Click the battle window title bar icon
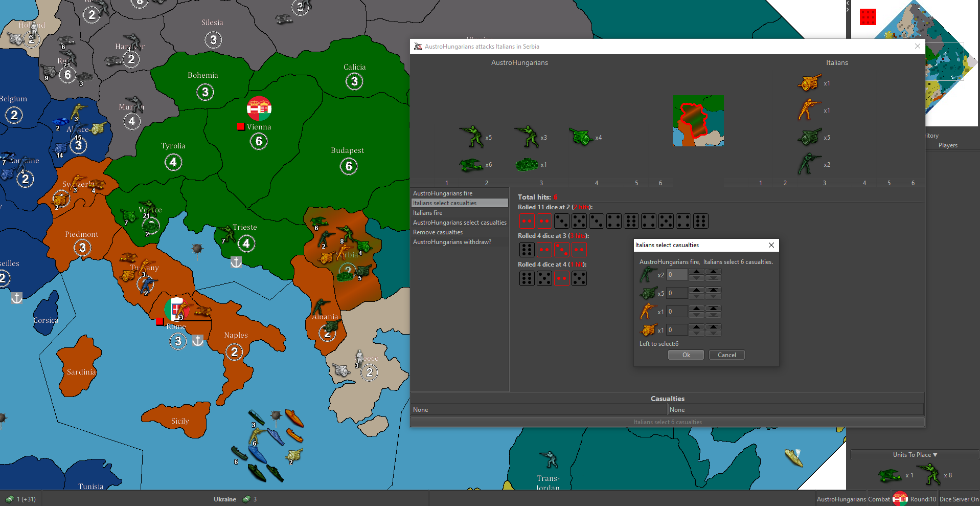Image resolution: width=980 pixels, height=506 pixels. 418,47
